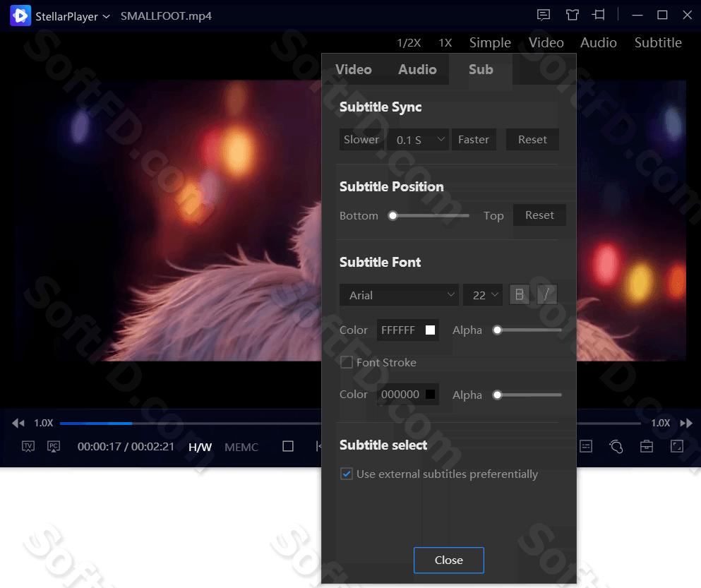
Task: Open the subtitle list icon in control bar
Action: 586,446
